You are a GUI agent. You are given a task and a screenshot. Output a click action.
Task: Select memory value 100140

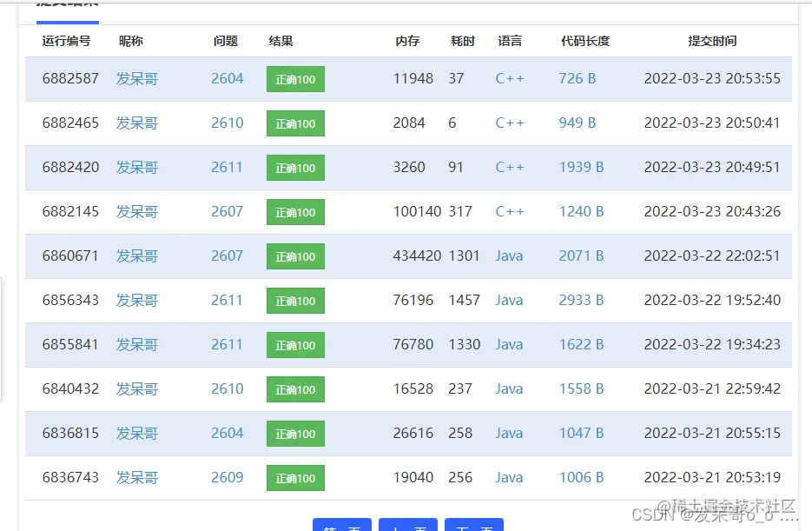[417, 212]
